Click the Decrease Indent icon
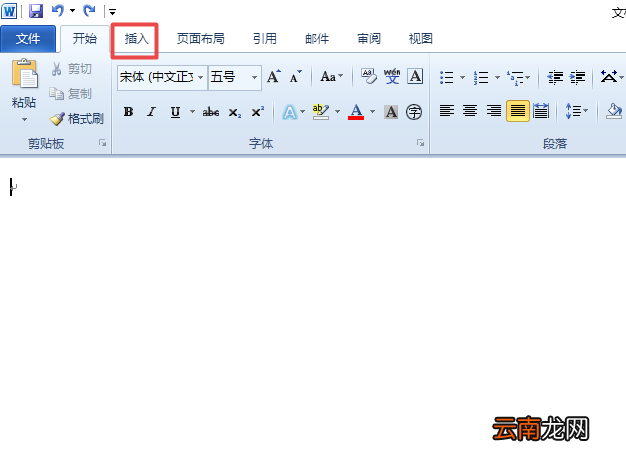Screen dimensions: 626x457 point(555,77)
